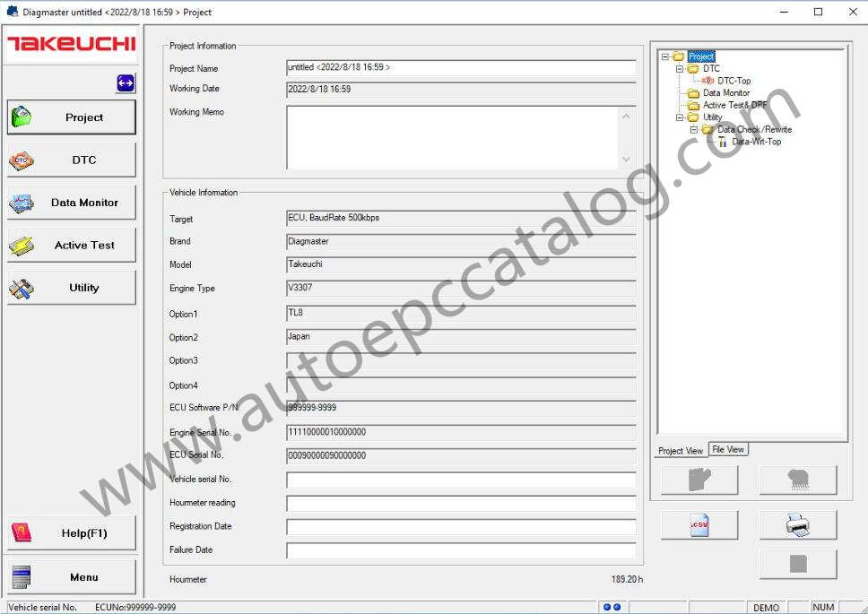Click the empty Option3 field

[461, 360]
